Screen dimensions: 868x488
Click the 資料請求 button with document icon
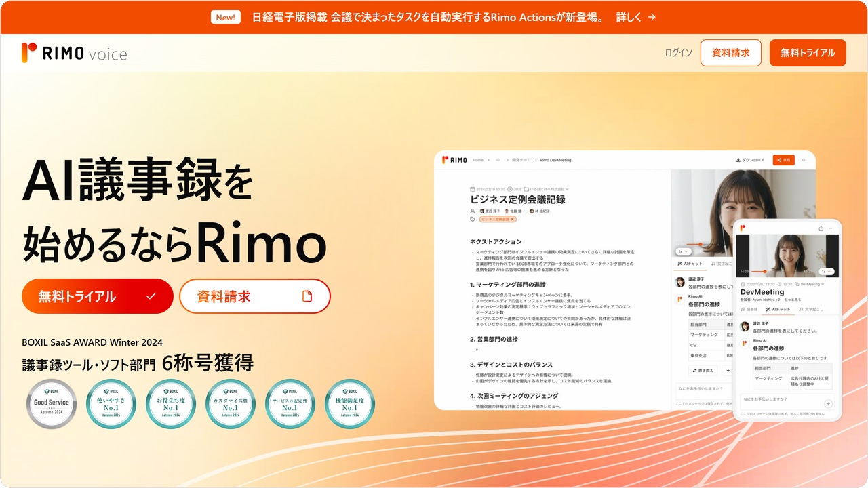[x=255, y=296]
